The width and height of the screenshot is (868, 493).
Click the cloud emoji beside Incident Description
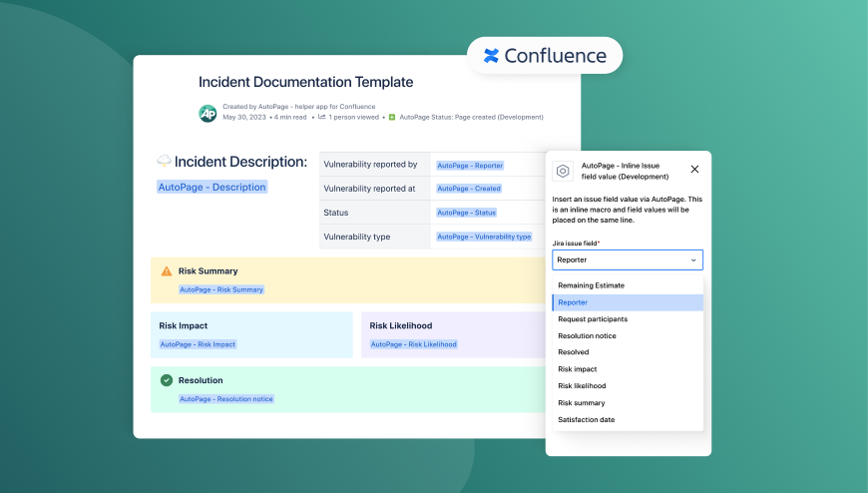164,161
